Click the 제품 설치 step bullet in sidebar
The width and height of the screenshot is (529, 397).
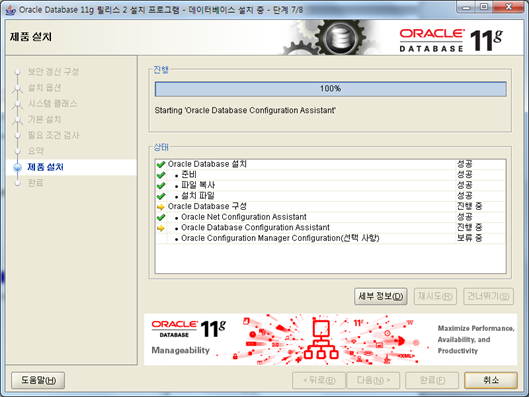tap(17, 167)
